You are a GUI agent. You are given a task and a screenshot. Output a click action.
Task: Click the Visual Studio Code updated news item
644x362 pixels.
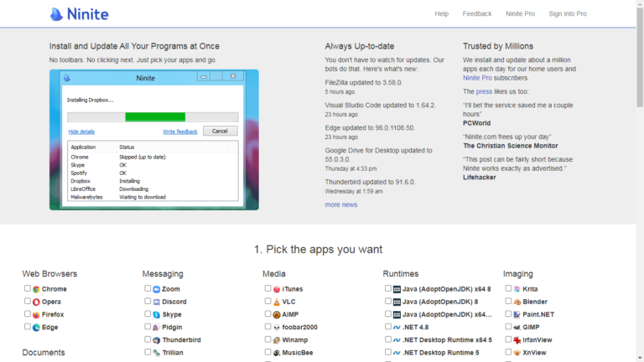380,105
